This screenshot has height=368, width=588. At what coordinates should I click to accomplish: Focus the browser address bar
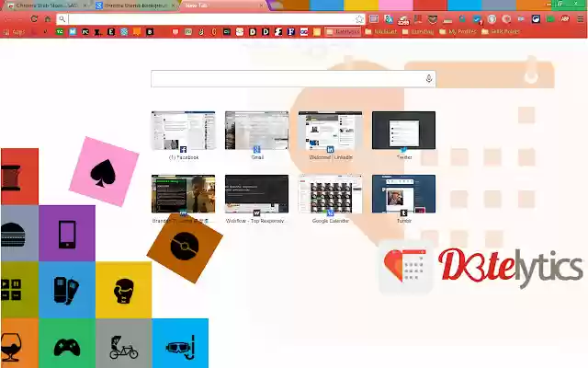click(x=210, y=18)
